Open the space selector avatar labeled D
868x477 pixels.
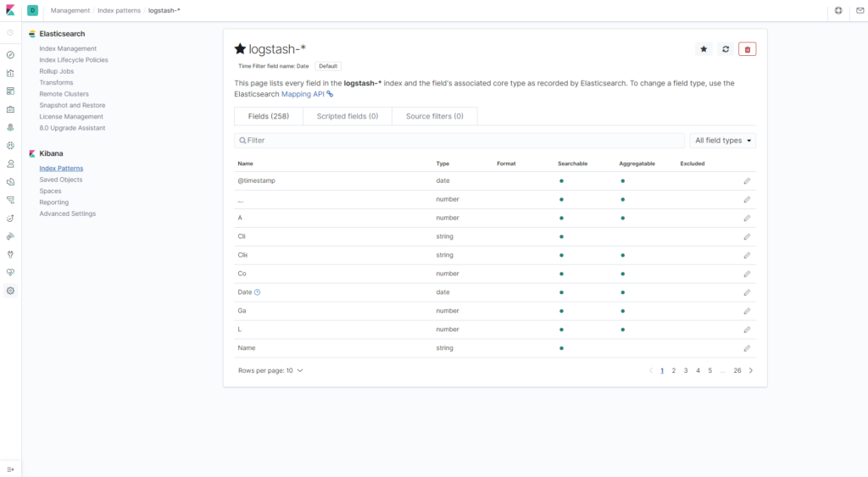(x=33, y=10)
